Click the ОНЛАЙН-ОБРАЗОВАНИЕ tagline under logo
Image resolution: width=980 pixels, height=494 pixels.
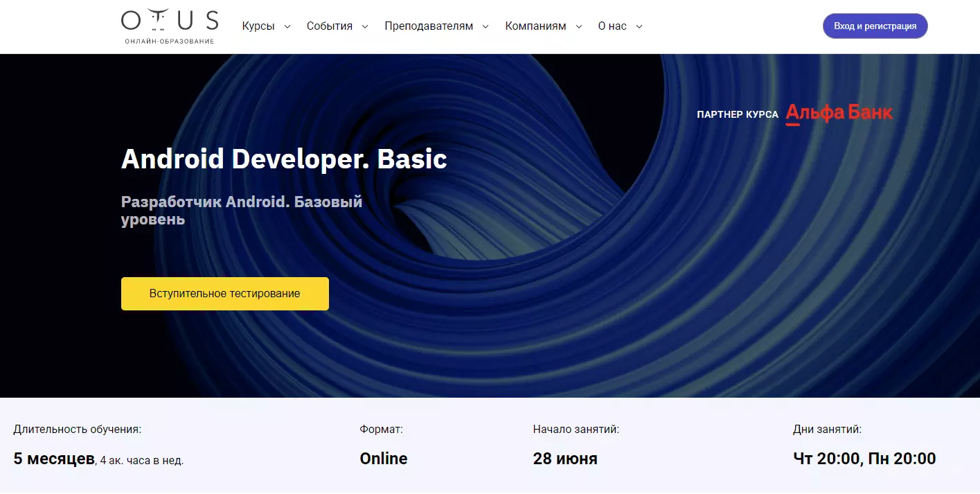pos(170,42)
